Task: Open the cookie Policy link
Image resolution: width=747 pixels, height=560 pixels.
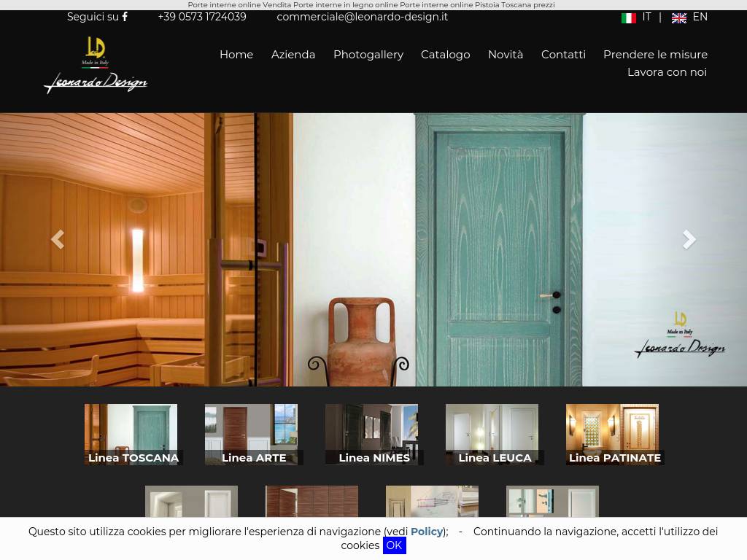Action: coord(427,532)
